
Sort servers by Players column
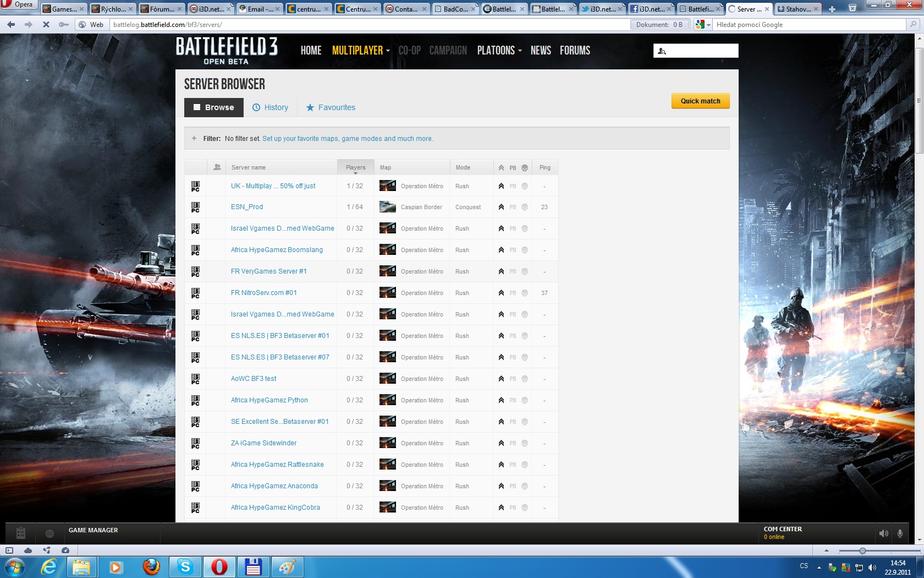[355, 167]
